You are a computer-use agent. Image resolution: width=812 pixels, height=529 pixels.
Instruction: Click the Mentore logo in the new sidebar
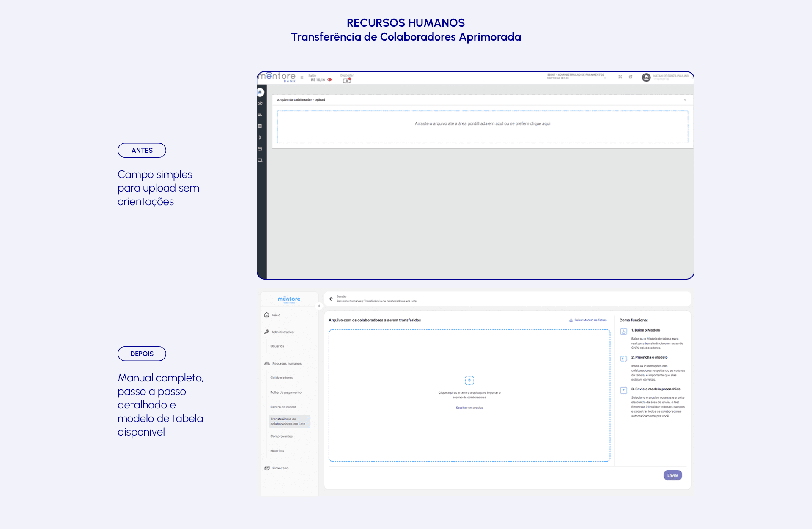[x=289, y=299]
